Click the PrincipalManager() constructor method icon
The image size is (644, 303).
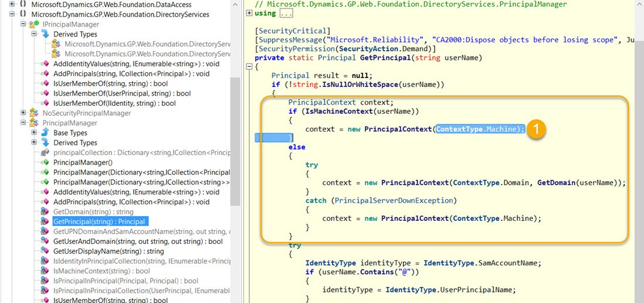tap(45, 163)
